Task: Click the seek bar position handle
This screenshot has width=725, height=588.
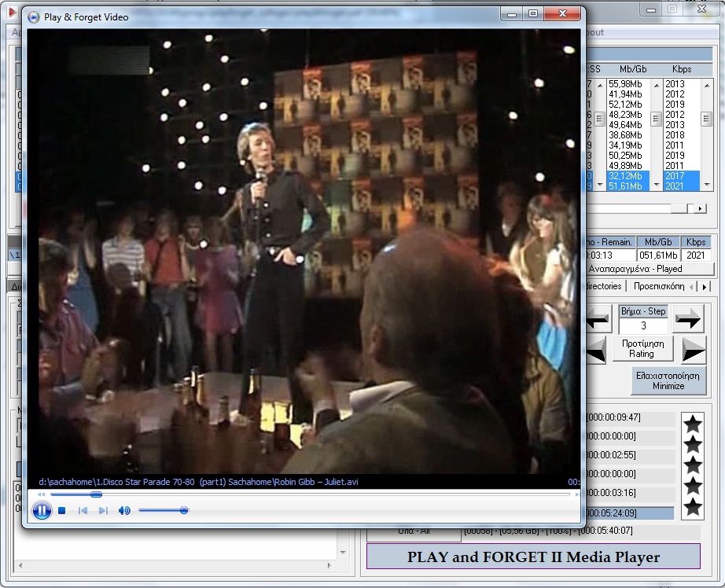Action: pos(96,494)
